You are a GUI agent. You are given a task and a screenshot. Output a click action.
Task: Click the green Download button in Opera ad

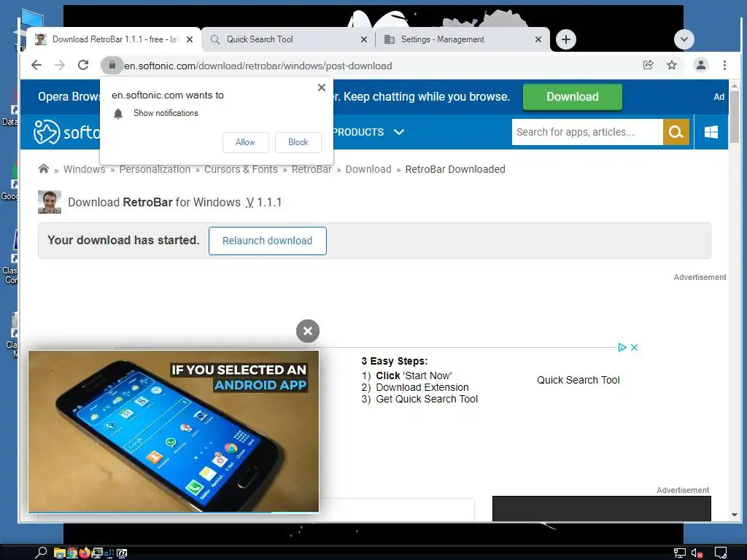click(x=572, y=97)
